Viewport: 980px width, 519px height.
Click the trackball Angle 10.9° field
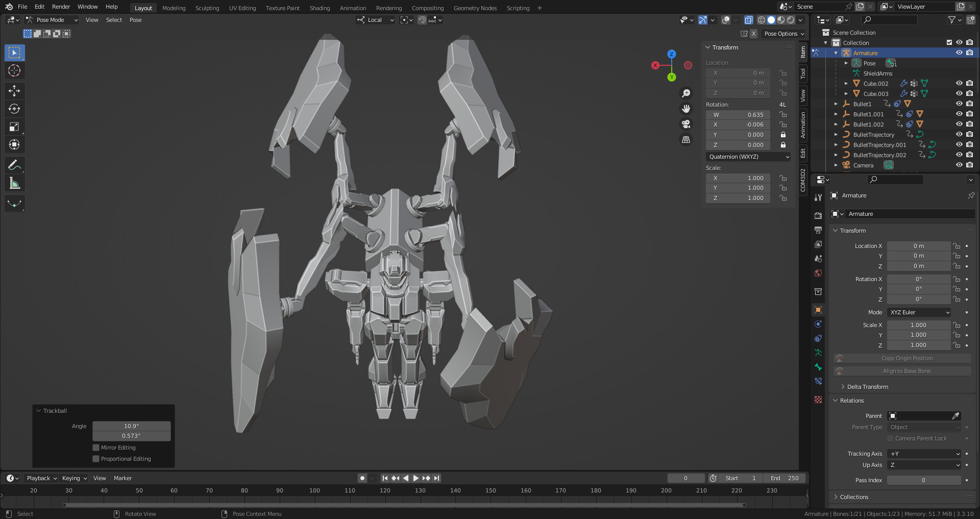pyautogui.click(x=131, y=426)
